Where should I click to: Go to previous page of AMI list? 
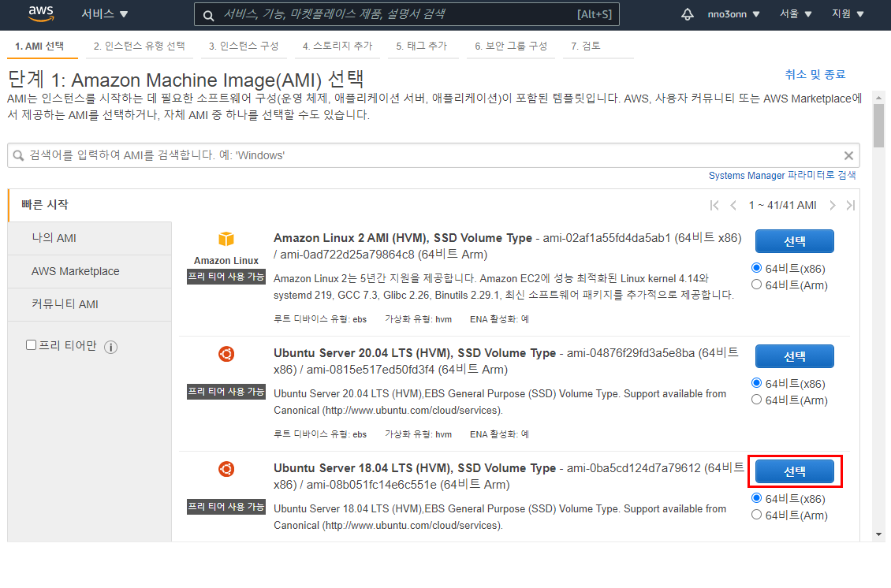click(x=733, y=205)
